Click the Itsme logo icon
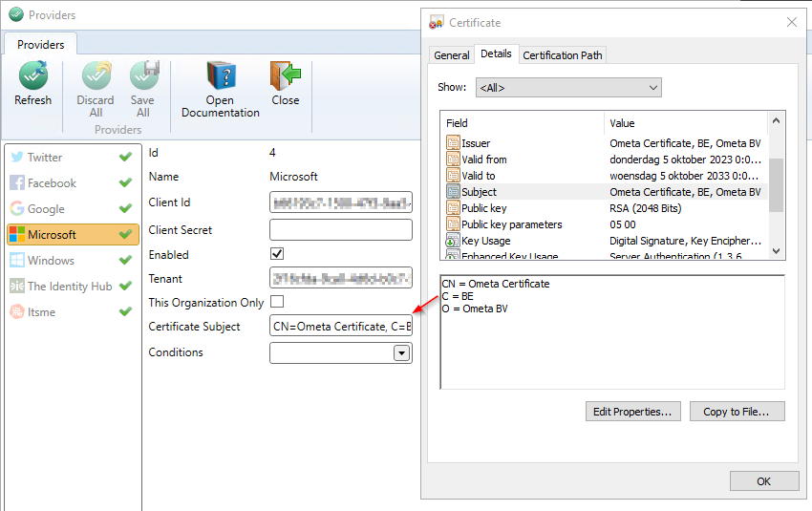The height and width of the screenshot is (511, 812). pos(17,311)
